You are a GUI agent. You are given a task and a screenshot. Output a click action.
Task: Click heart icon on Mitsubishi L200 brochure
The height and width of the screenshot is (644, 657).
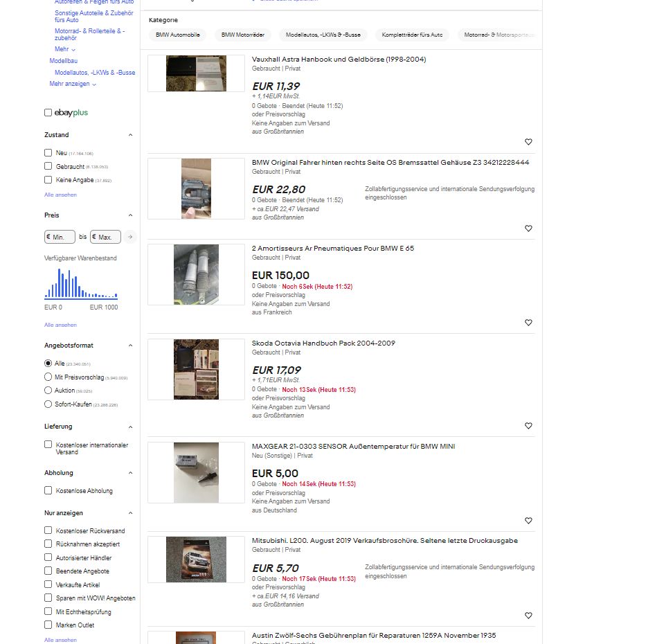tap(528, 616)
